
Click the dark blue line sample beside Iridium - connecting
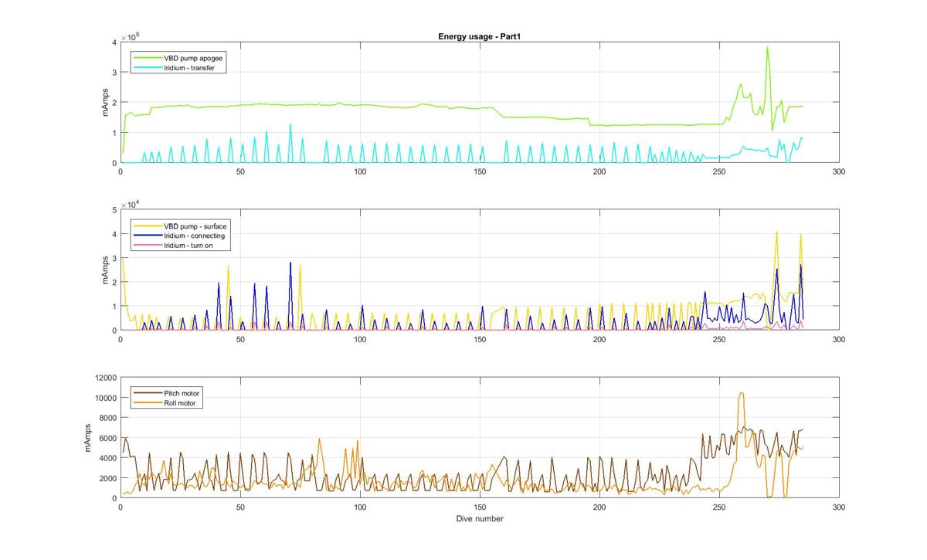148,236
